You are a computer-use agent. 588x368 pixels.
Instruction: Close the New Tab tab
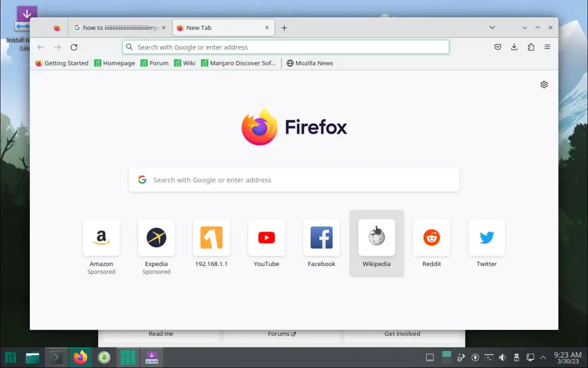(267, 28)
